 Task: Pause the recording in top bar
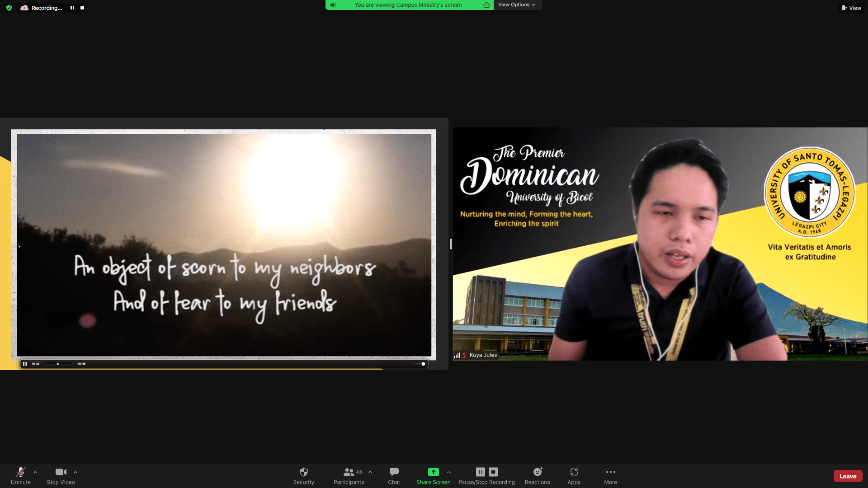72,8
